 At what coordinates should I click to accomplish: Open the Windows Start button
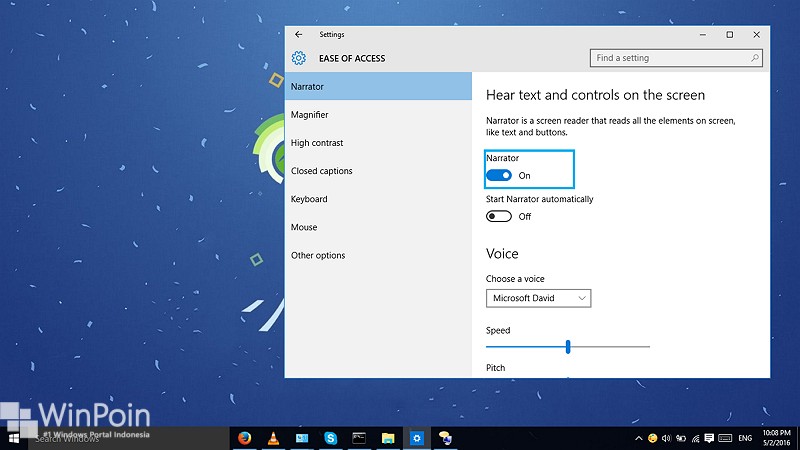[x=14, y=438]
